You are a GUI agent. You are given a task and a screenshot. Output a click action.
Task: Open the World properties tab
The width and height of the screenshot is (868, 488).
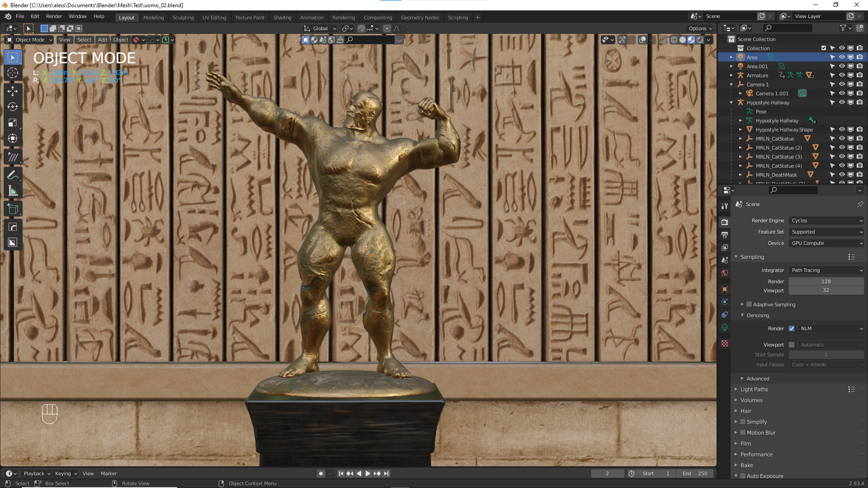[725, 273]
